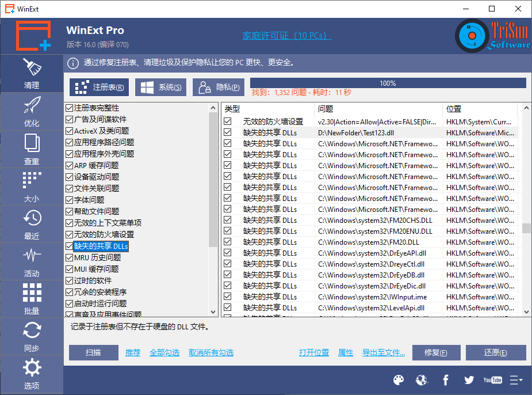Select the LevelApi.dll result row

click(370, 307)
